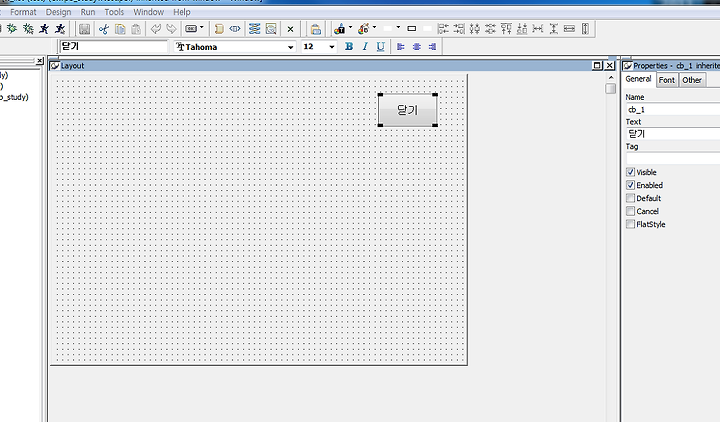720x422 pixels.
Task: Set text alignment to left
Action: coord(401,46)
